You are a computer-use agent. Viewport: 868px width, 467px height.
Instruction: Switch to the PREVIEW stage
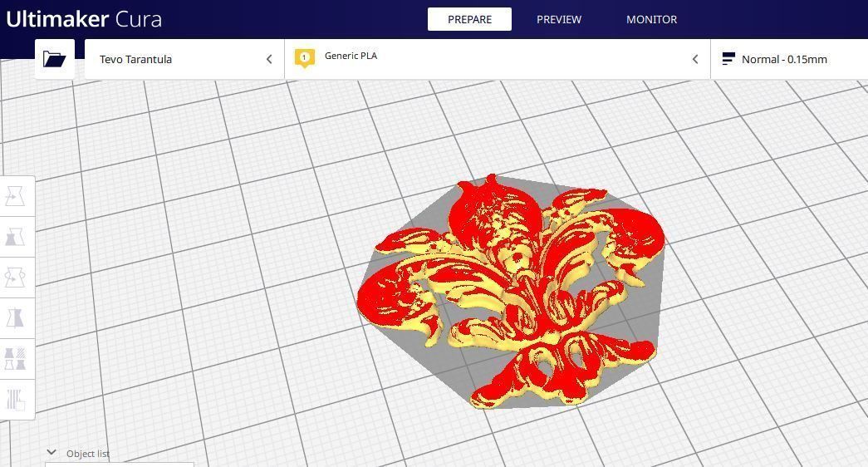pos(558,19)
